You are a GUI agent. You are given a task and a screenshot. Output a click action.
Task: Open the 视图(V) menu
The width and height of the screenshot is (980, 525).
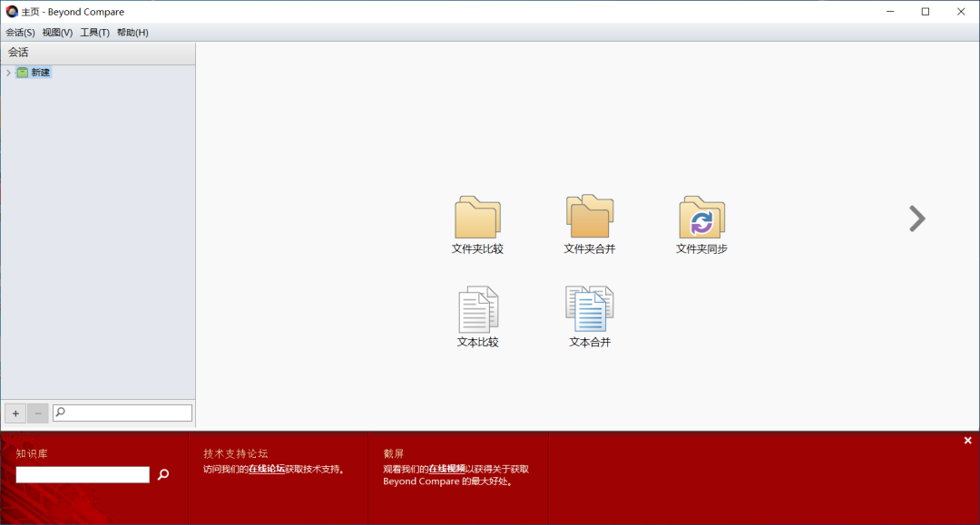pyautogui.click(x=57, y=33)
